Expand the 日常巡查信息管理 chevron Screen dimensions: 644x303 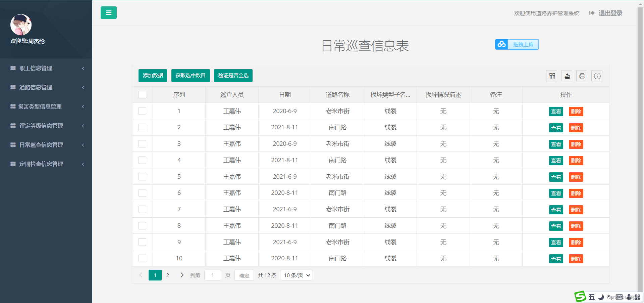83,145
